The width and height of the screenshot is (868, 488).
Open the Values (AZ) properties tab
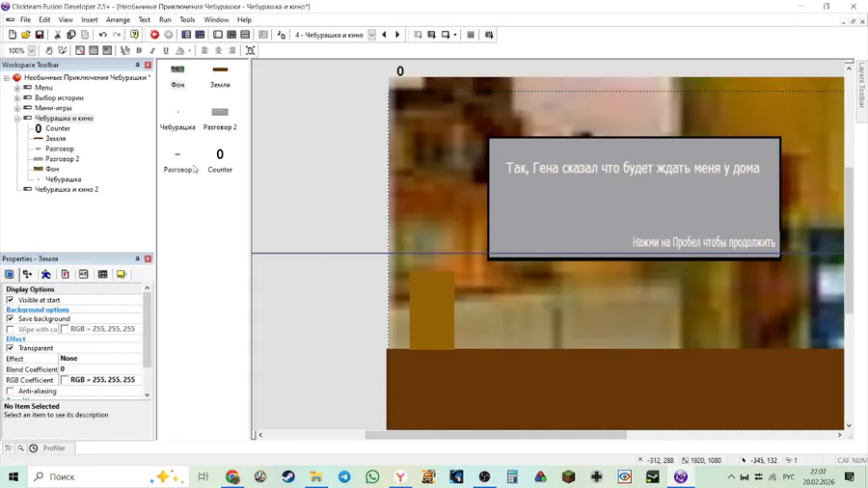[84, 275]
